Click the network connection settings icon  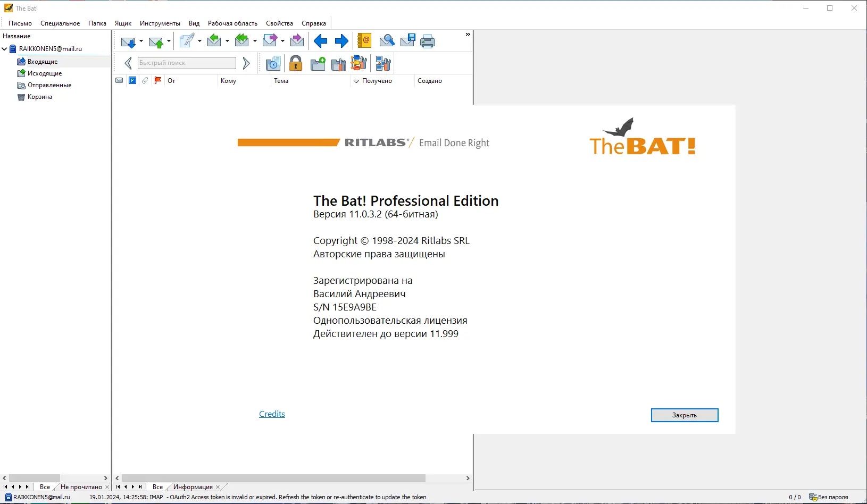384,64
